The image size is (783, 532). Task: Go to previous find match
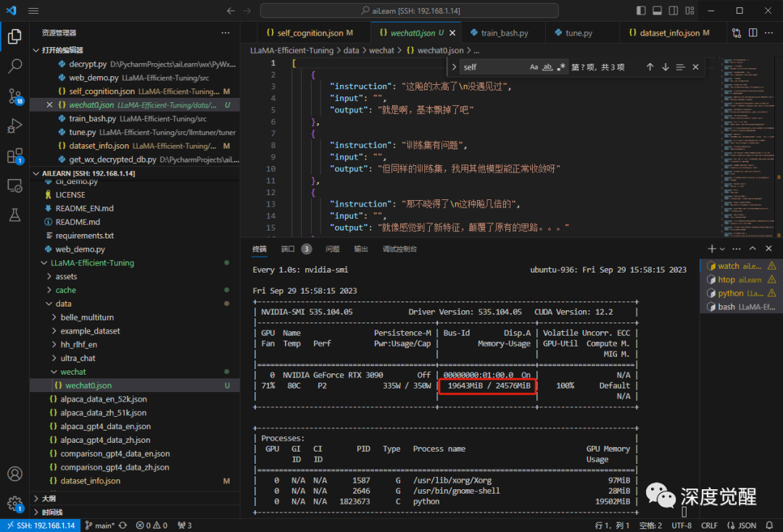click(x=650, y=67)
